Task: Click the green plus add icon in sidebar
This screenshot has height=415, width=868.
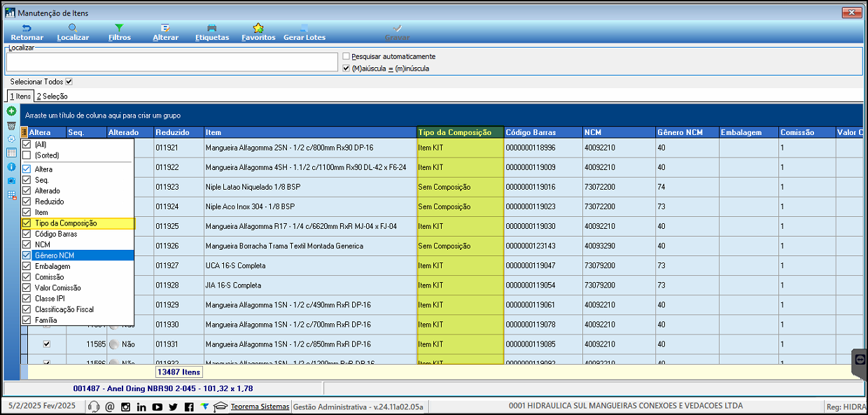Action: pos(11,111)
